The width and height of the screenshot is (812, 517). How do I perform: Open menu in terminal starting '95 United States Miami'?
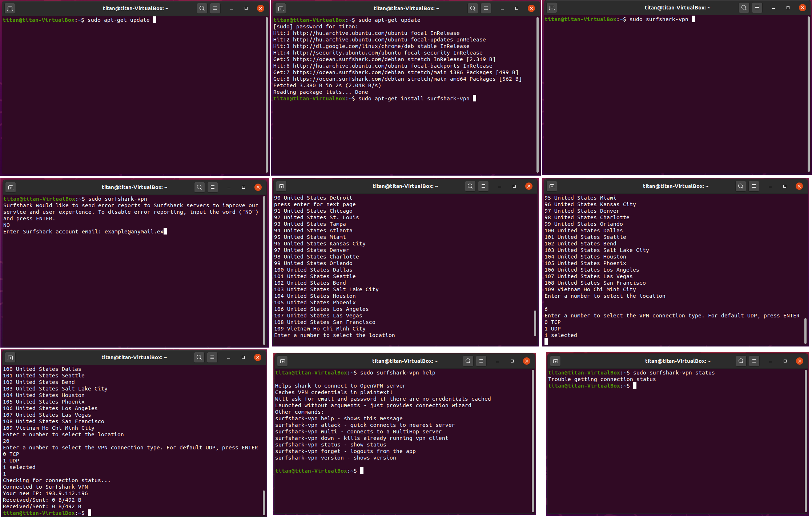point(754,186)
